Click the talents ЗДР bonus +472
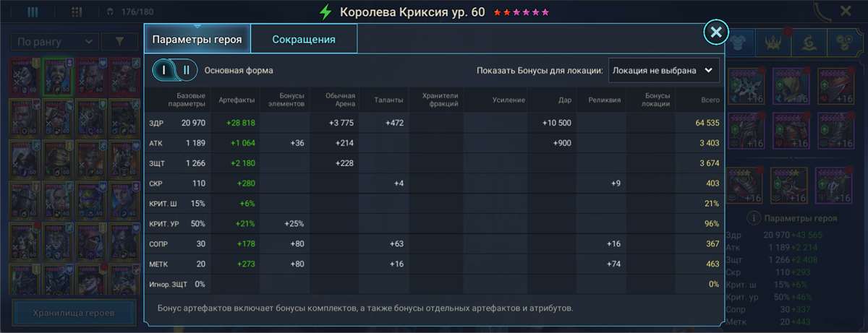The image size is (868, 333). pos(393,124)
